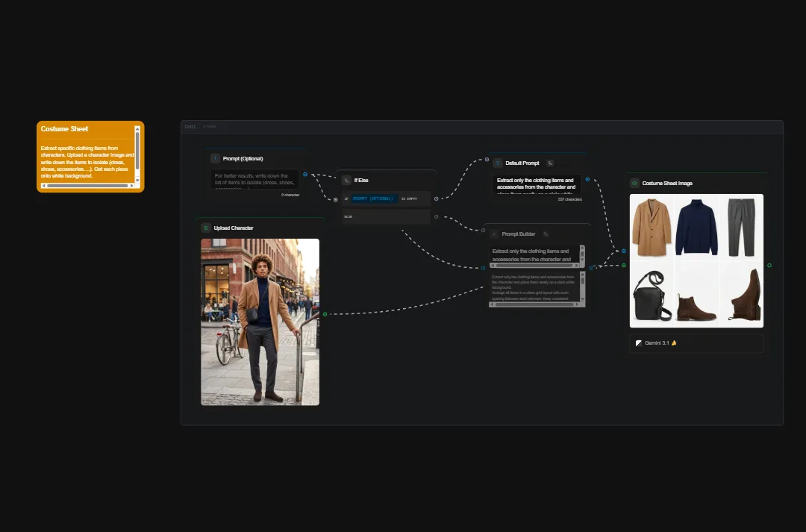Open the IS EMPTY condition dropdown
This screenshot has width=806, height=532.
tap(410, 198)
